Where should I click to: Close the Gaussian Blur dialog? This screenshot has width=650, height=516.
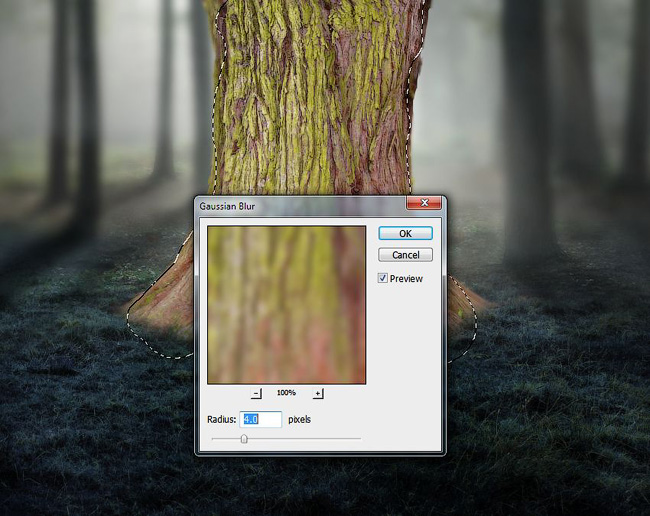(424, 203)
